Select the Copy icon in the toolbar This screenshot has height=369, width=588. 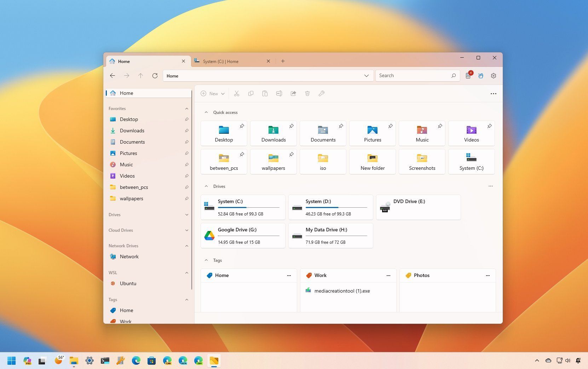coord(251,93)
